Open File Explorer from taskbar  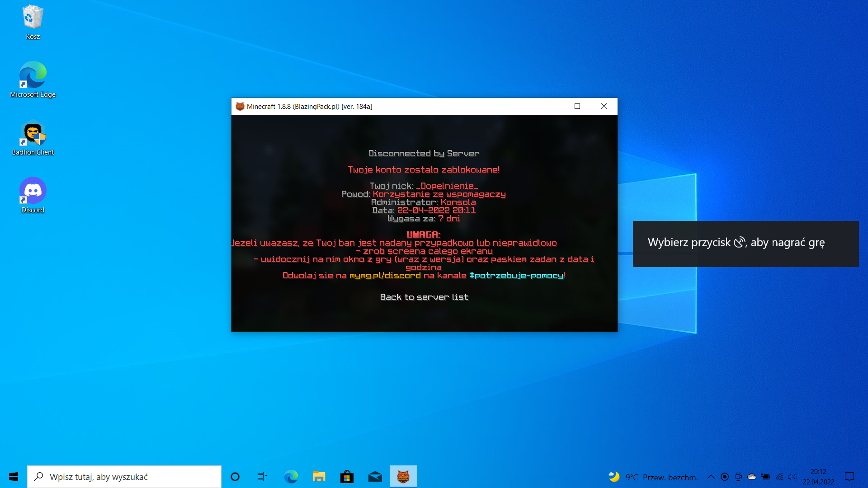point(319,477)
